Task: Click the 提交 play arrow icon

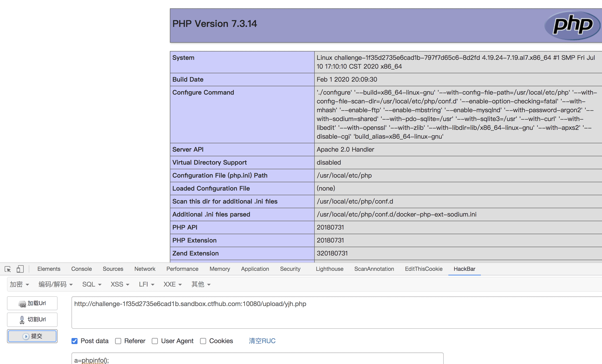Action: coord(26,336)
